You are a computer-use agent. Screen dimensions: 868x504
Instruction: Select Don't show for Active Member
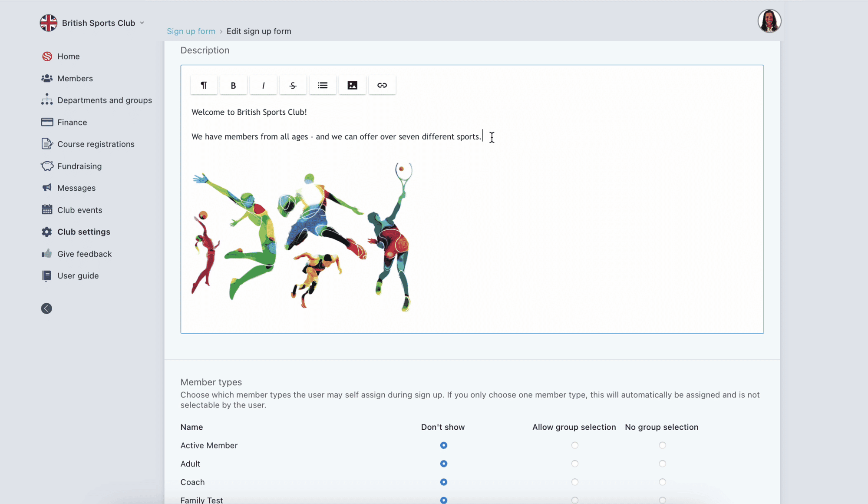point(443,445)
